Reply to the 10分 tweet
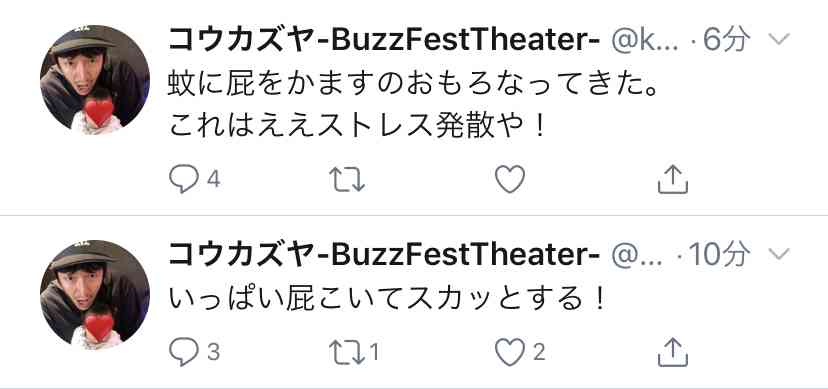The height and width of the screenshot is (389, 828). coord(184,352)
